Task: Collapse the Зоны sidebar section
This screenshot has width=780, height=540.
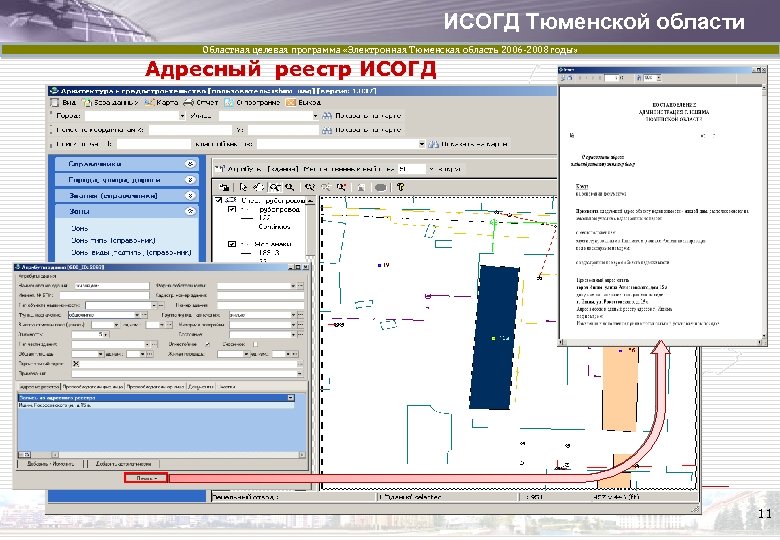Action: [x=190, y=211]
